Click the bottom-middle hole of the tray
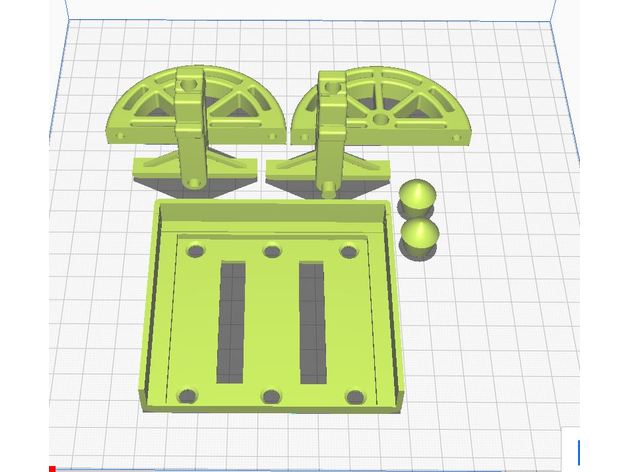This screenshot has height=472, width=628. (271, 397)
